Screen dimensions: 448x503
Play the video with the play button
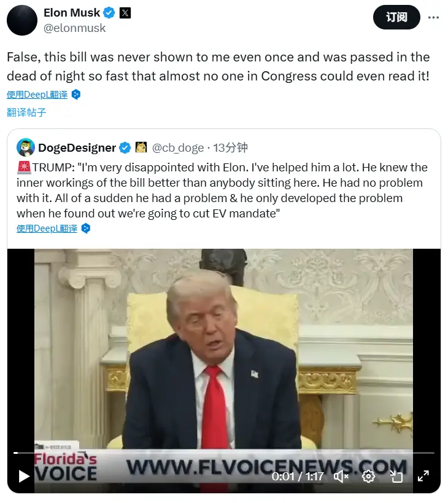(x=24, y=477)
